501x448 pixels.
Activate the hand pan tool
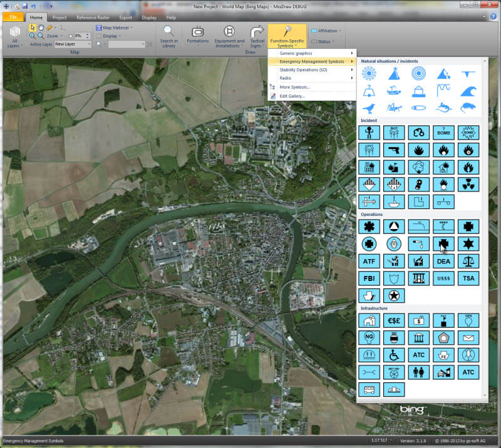pos(41,28)
